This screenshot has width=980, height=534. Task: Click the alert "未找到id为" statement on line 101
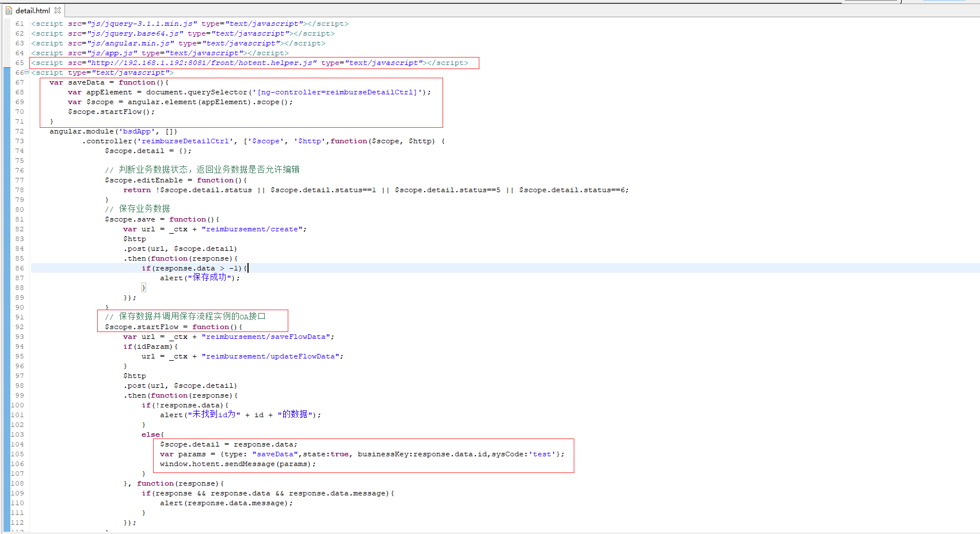click(241, 414)
